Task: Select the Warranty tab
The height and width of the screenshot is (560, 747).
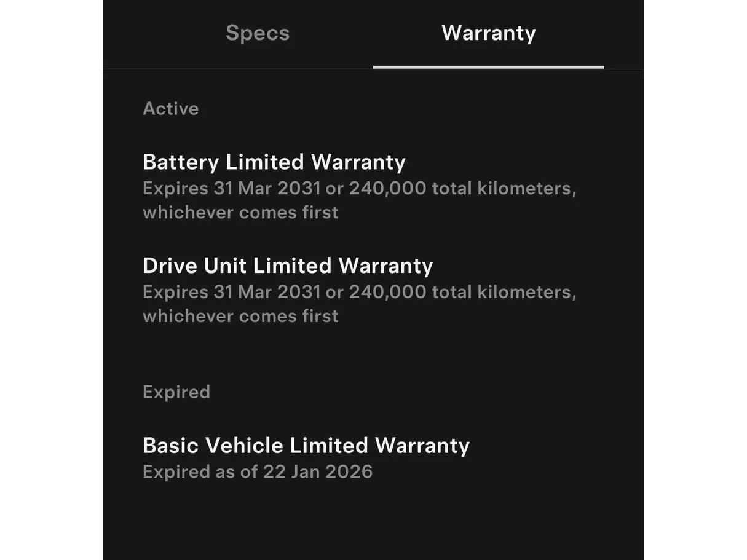Action: 488,33
